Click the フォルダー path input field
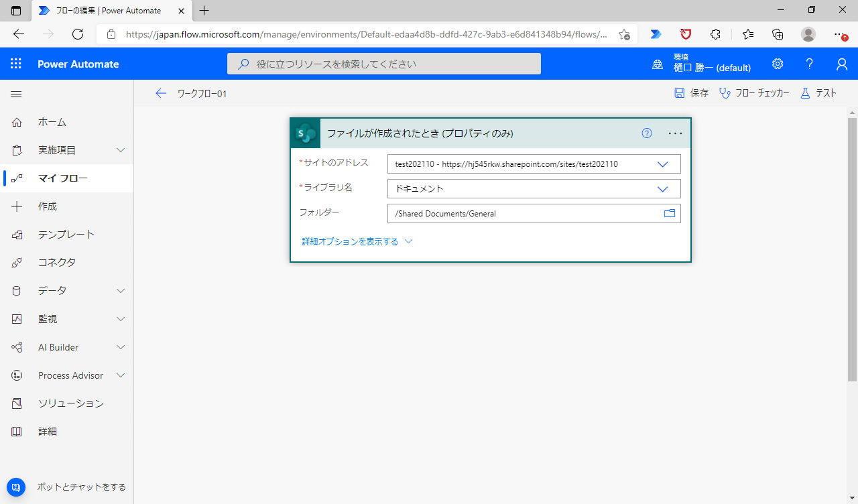 click(534, 213)
